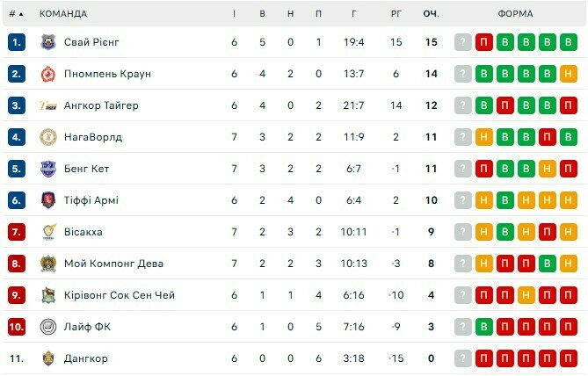Click the НагаВорлд team crest
Viewport: 588px width, 376px height.
pos(48,137)
